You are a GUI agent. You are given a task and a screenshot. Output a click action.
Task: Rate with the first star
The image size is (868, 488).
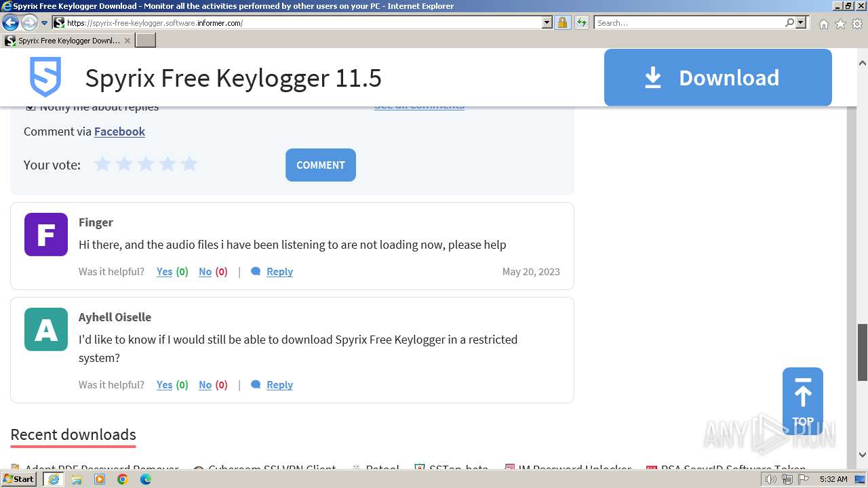coord(102,164)
